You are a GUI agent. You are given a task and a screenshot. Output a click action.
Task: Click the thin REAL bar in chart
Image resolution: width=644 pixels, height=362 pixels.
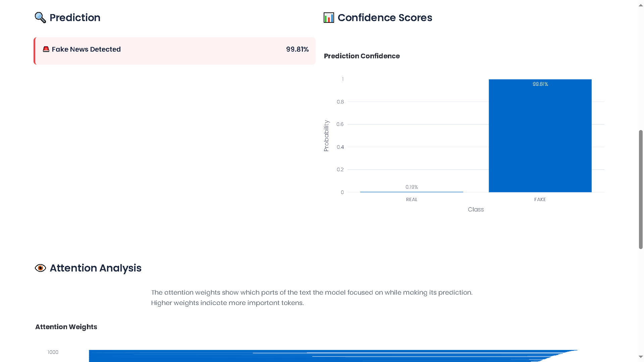click(x=412, y=192)
